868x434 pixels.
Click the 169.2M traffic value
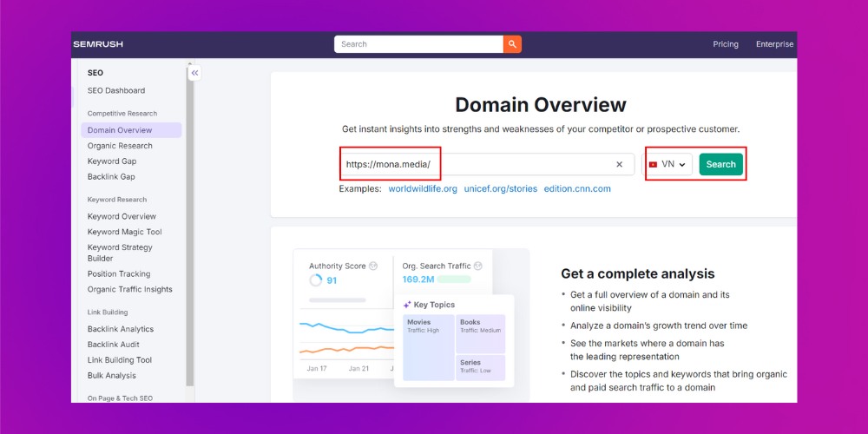pos(418,279)
